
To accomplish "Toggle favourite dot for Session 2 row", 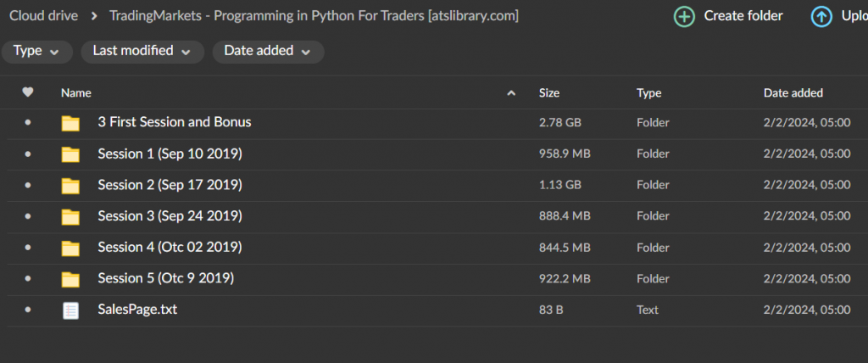I will (x=28, y=185).
